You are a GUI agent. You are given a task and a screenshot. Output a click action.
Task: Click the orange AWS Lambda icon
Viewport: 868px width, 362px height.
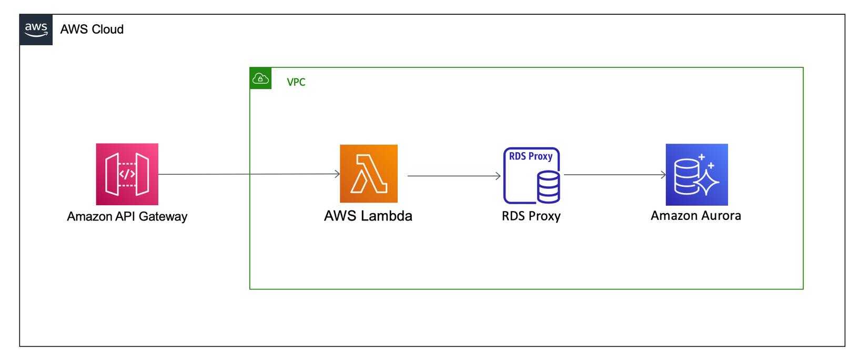[x=368, y=174]
